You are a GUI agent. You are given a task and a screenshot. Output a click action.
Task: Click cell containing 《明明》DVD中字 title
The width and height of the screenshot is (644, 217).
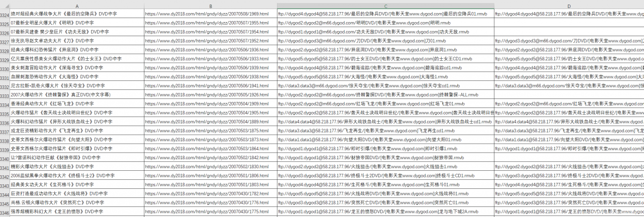(x=76, y=23)
